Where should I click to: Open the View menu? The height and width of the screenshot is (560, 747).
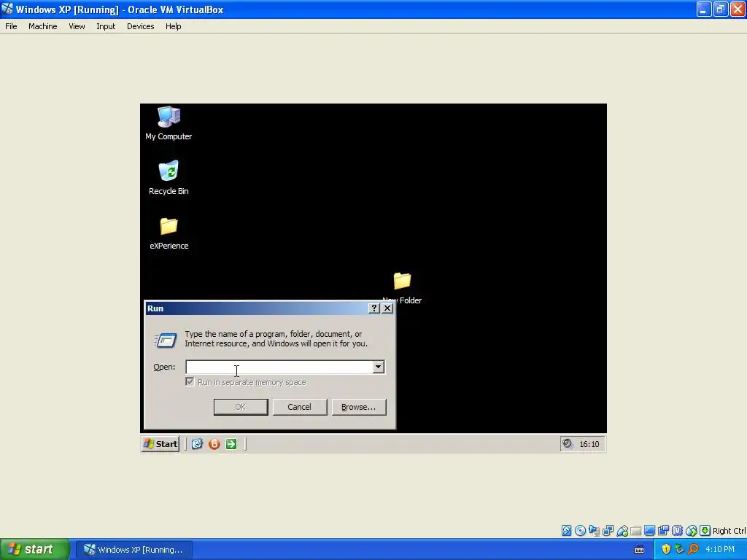(77, 26)
